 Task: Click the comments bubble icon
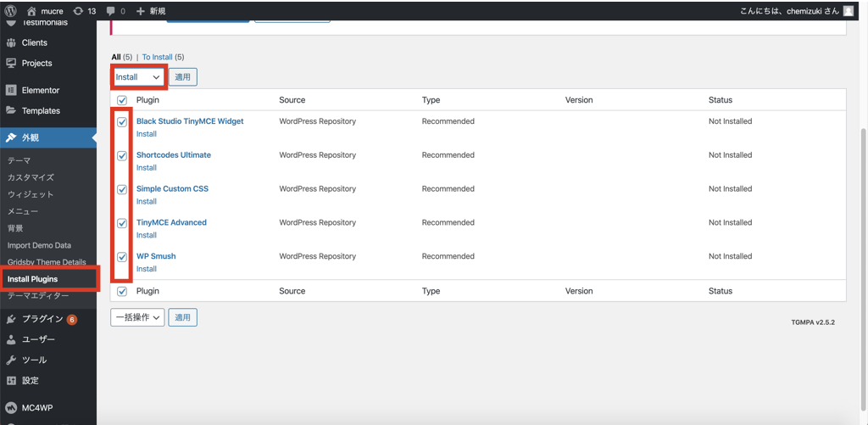[x=111, y=11]
